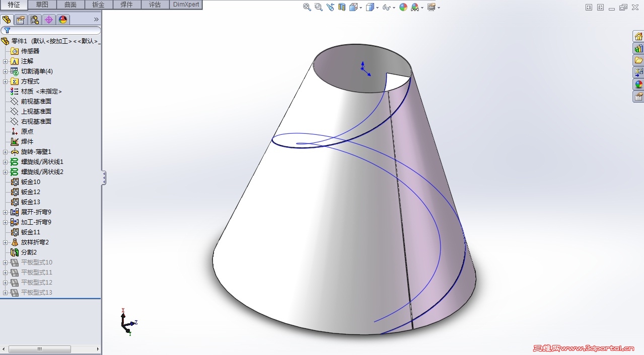
Task: Switch to the 草图 tab
Action: click(x=42, y=5)
